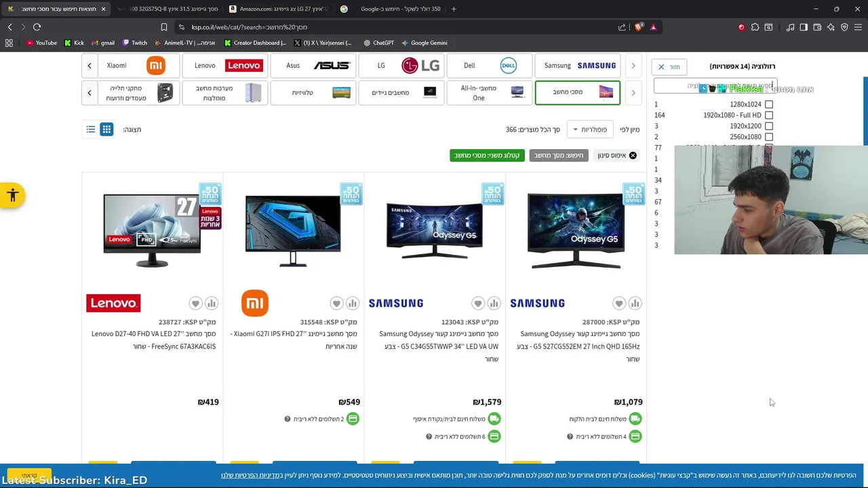Open the YouTube bookmark

[41, 43]
